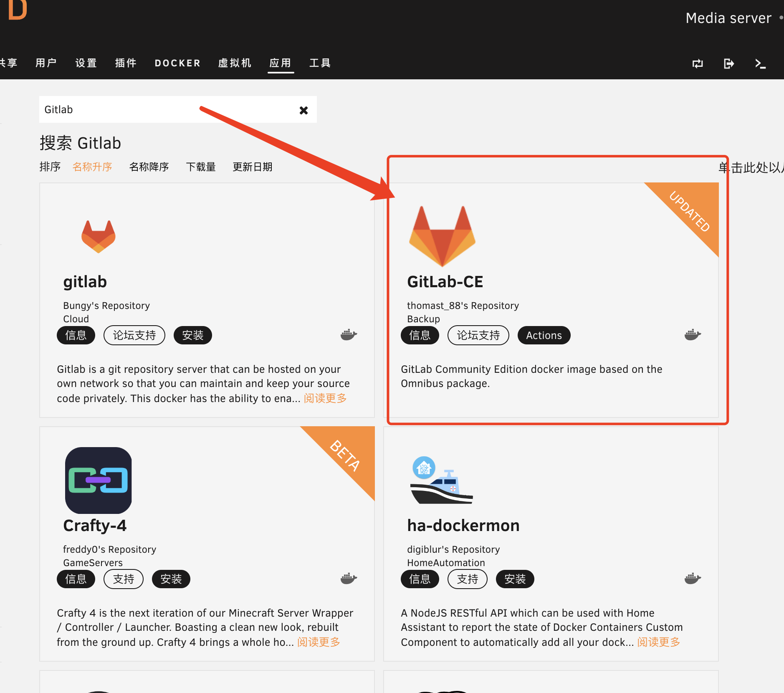
Task: Click the gitlab title text
Action: [85, 283]
